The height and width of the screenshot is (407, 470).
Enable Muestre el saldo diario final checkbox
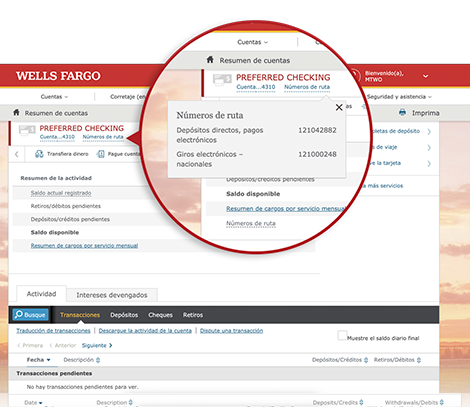tap(342, 335)
